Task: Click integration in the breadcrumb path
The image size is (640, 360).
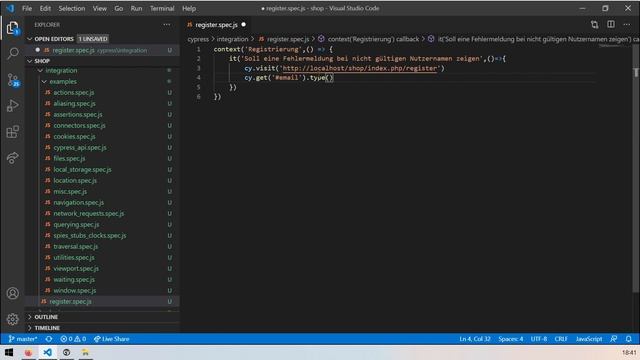Action: pyautogui.click(x=232, y=39)
